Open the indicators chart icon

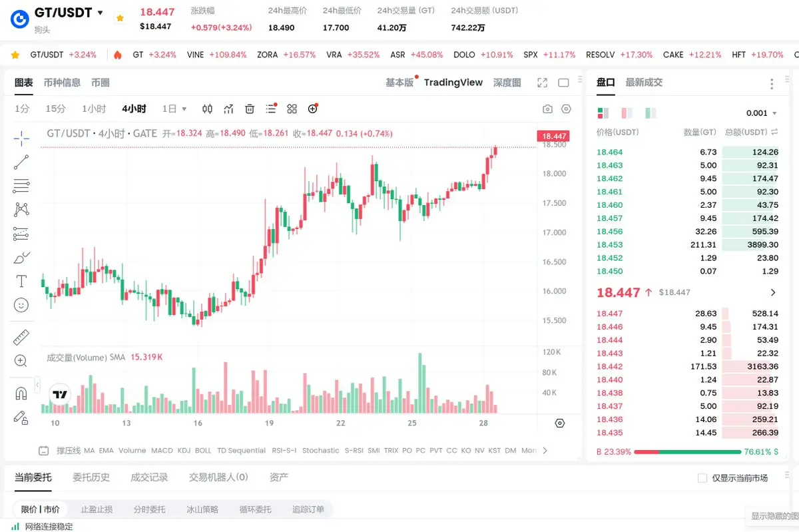tap(228, 109)
